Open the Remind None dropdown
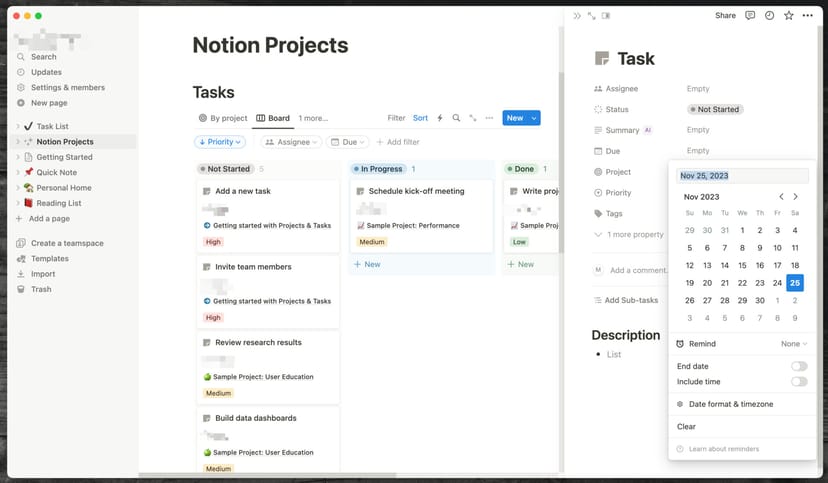828x483 pixels. (x=795, y=344)
